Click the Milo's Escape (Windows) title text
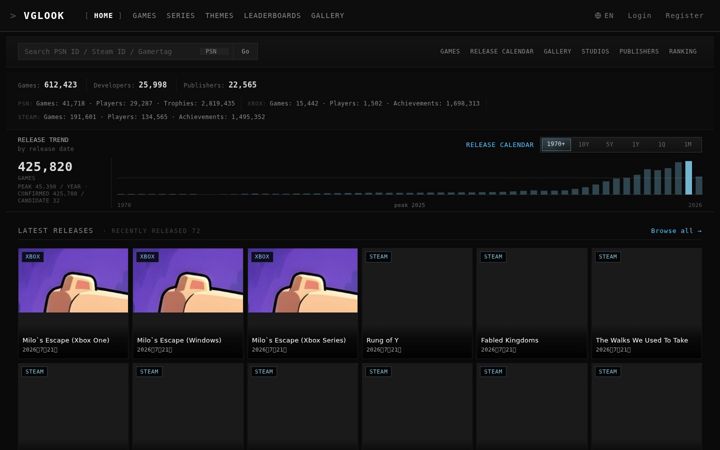The width and height of the screenshot is (720, 450). pyautogui.click(x=179, y=340)
